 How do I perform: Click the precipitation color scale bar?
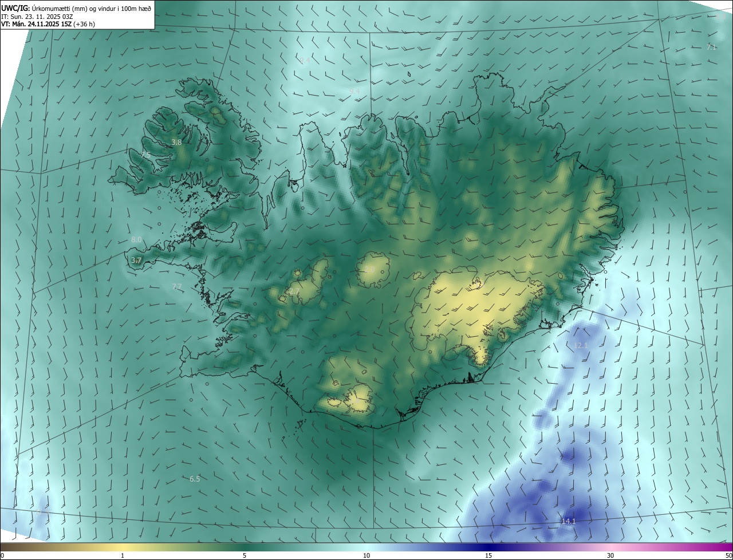point(366,547)
